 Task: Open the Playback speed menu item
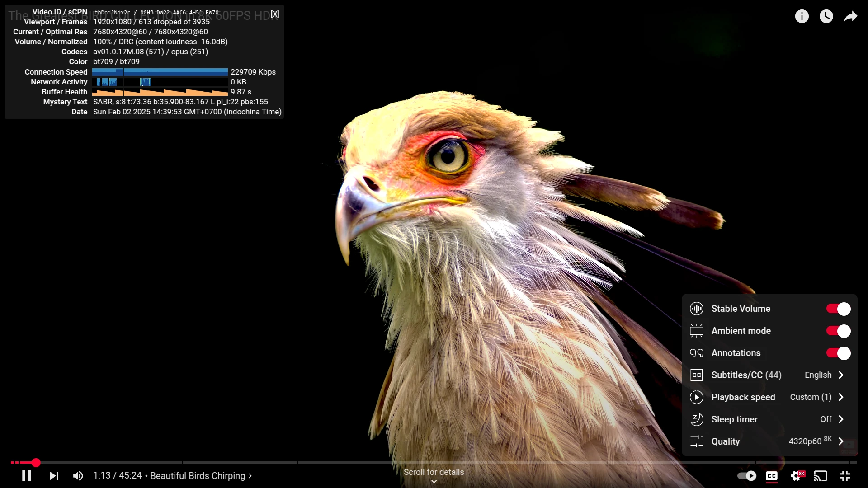click(x=769, y=397)
